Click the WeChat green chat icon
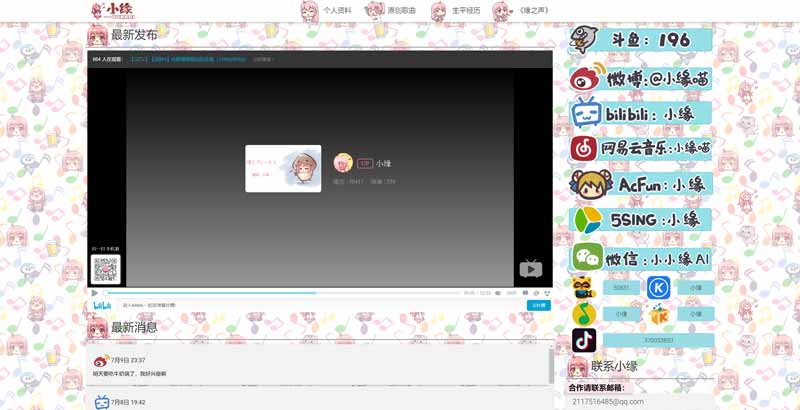The image size is (800, 410). (x=588, y=257)
